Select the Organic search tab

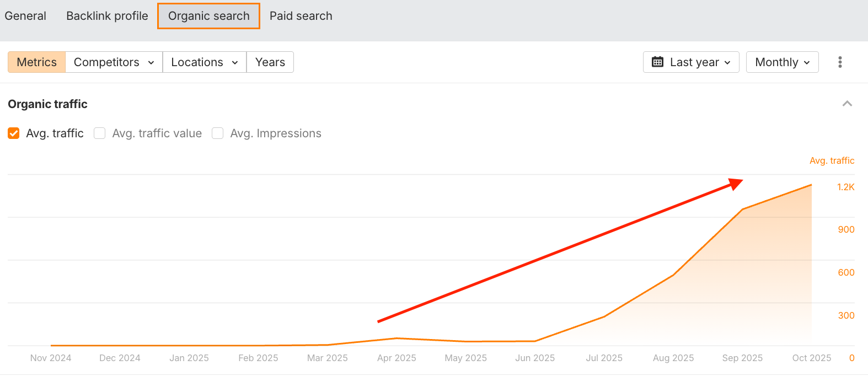(208, 16)
